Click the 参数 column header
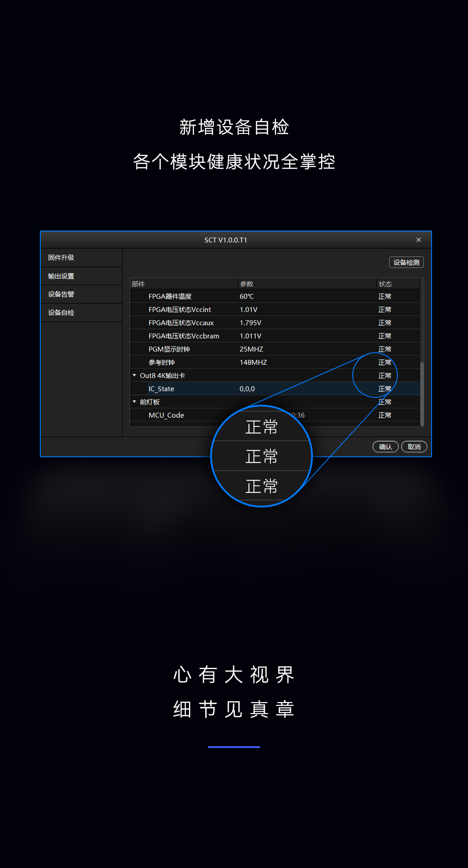The width and height of the screenshot is (468, 868). pyautogui.click(x=247, y=284)
